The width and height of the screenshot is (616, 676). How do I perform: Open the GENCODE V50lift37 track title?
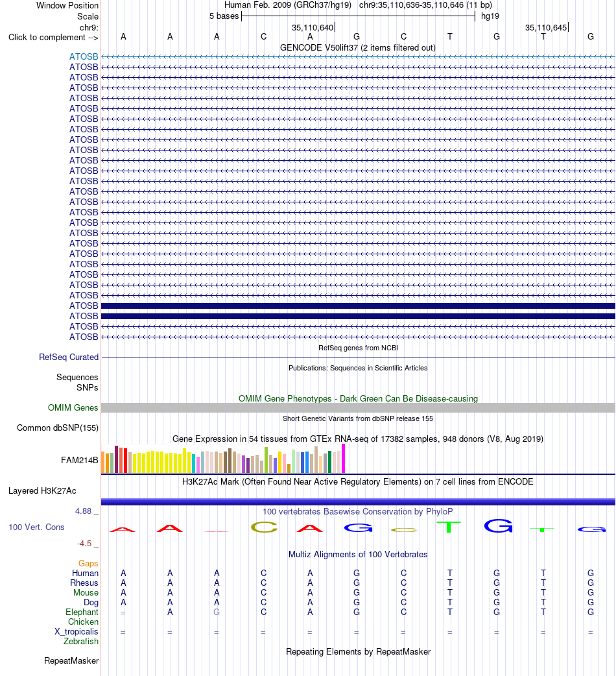[357, 47]
